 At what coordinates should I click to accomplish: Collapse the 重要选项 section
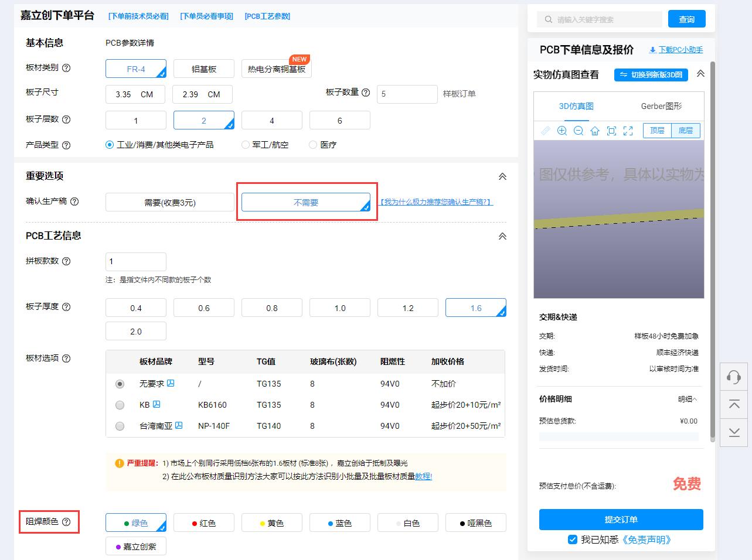click(502, 176)
